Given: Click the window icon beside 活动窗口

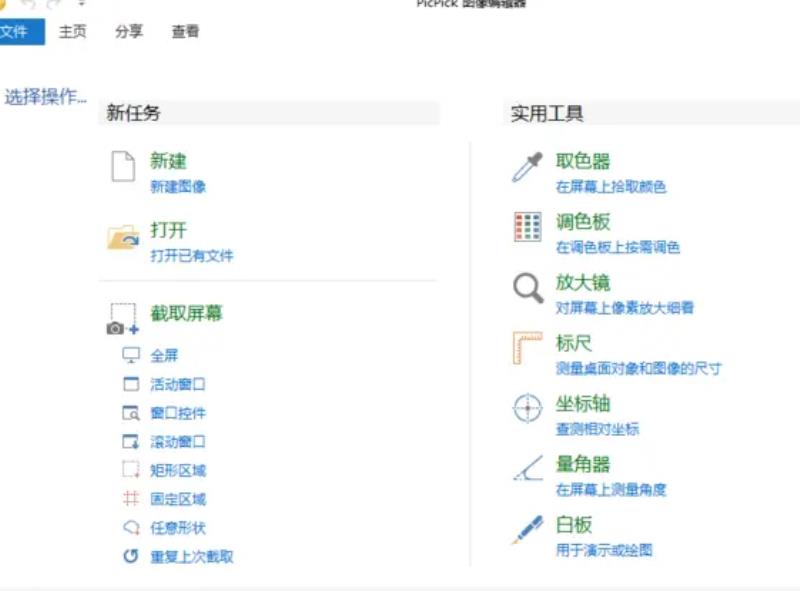Looking at the screenshot, I should [131, 384].
